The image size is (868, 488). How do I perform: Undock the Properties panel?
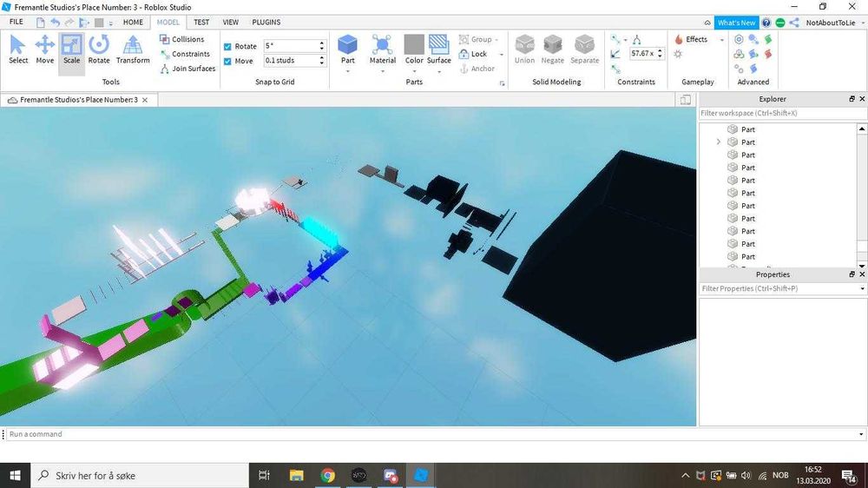(852, 274)
